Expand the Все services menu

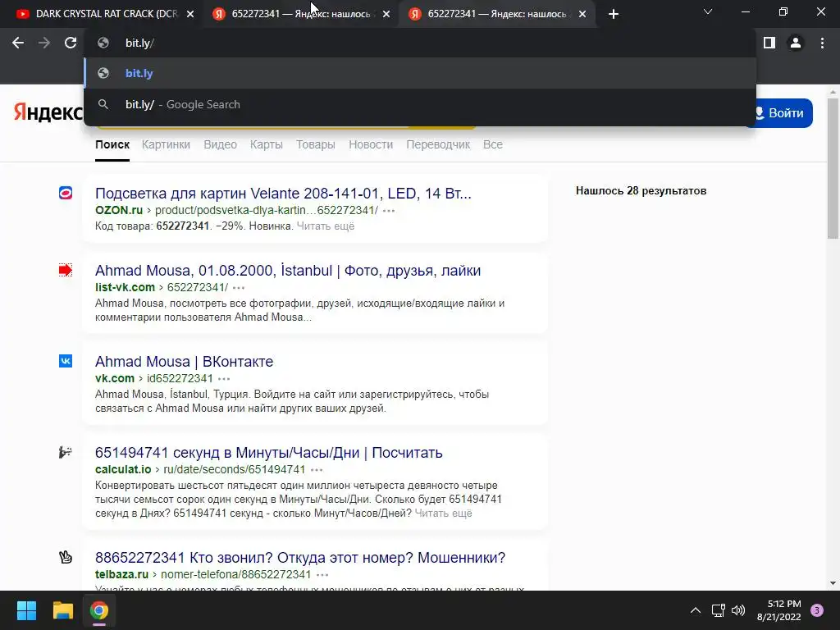point(493,144)
